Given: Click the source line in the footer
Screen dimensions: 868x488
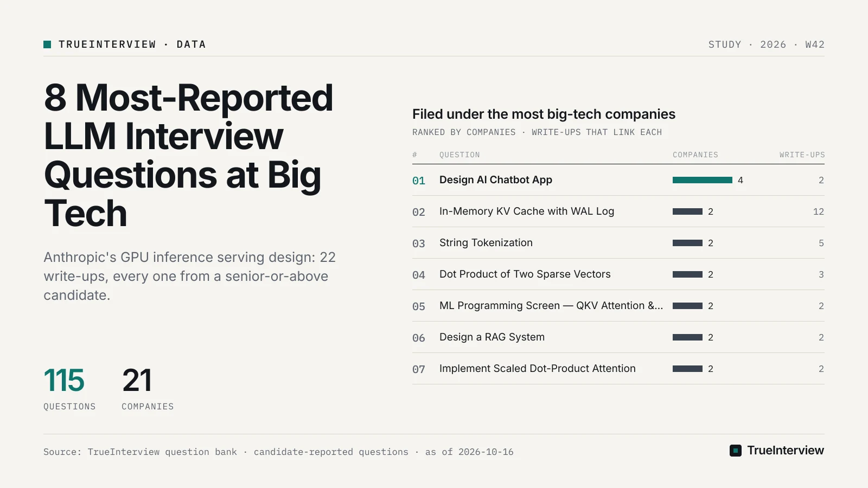Looking at the screenshot, I should point(278,452).
